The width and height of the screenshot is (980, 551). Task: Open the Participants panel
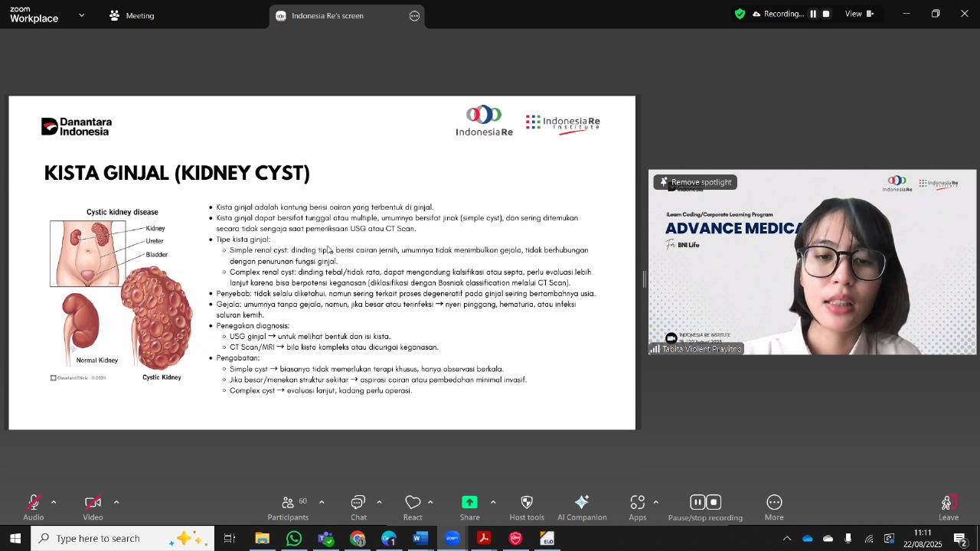tap(289, 504)
